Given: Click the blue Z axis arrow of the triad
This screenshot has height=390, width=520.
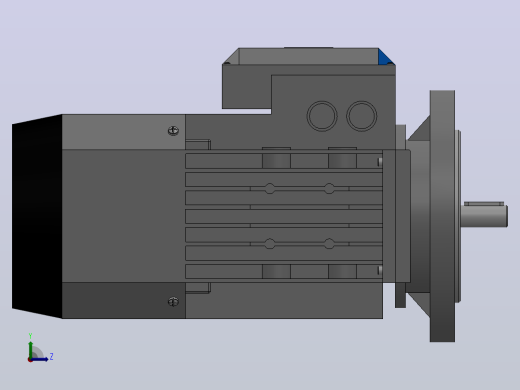Looking at the screenshot, I should tap(40, 359).
